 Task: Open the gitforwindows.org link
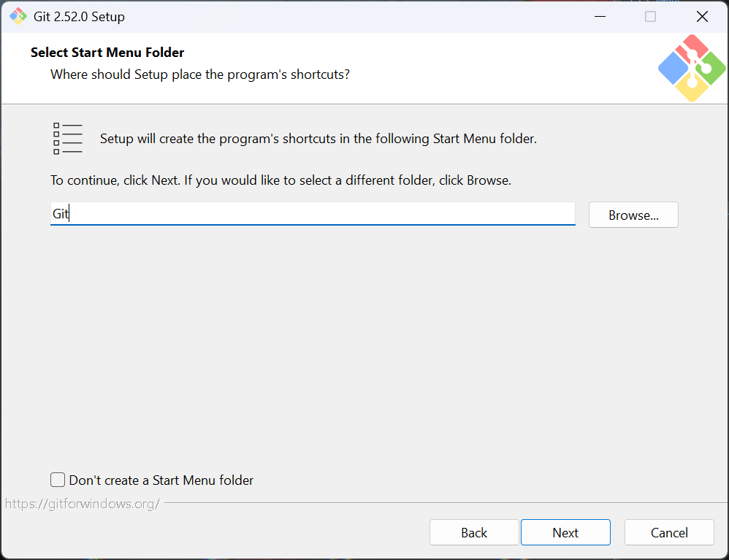pyautogui.click(x=82, y=504)
